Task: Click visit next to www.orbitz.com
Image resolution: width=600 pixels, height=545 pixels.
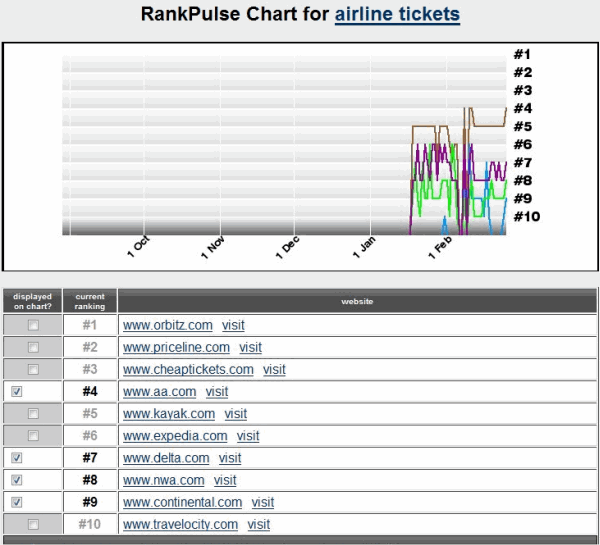Action: [233, 325]
